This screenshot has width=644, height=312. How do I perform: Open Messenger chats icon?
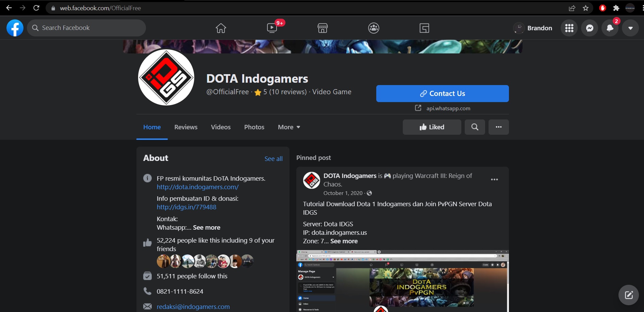[x=590, y=28]
